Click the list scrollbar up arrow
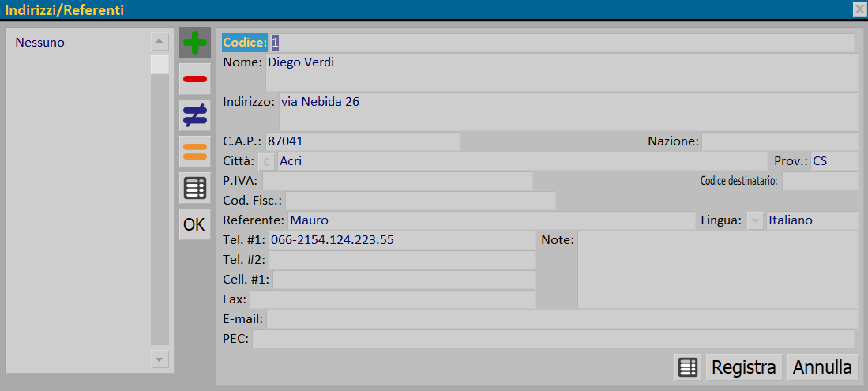 pos(160,41)
